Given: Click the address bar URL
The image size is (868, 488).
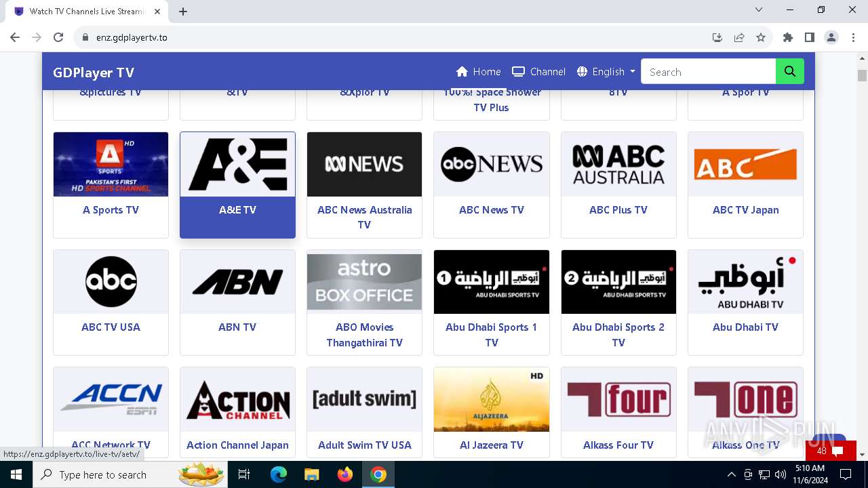Looking at the screenshot, I should click(x=132, y=37).
